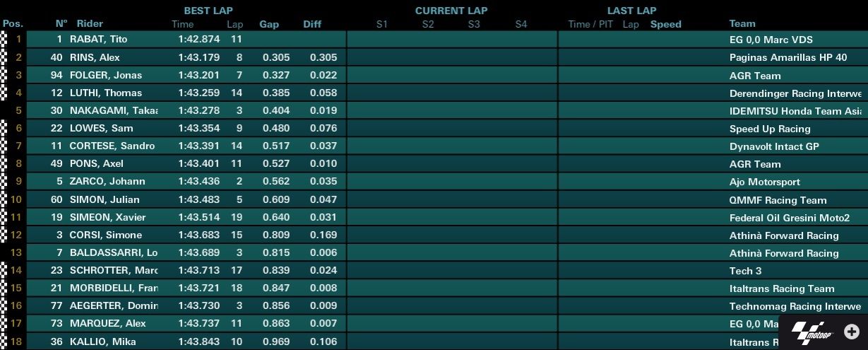This screenshot has height=350, width=868.
Task: Click the Team column header
Action: 742,23
